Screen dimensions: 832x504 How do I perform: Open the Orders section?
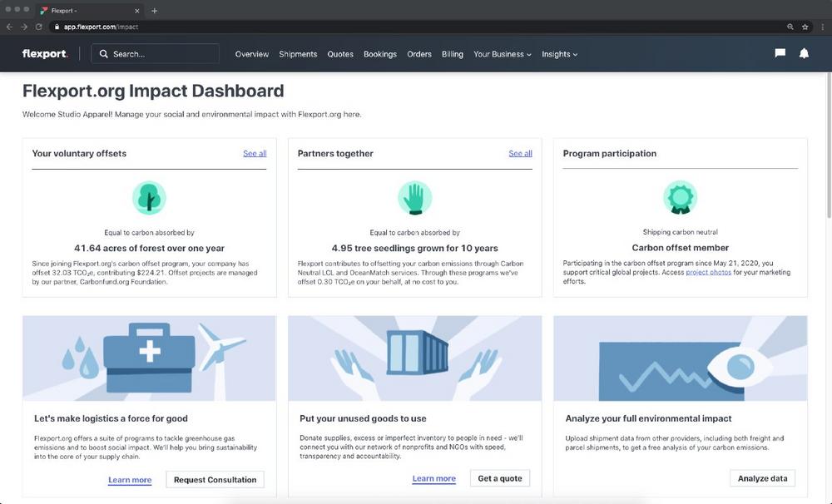pyautogui.click(x=419, y=54)
